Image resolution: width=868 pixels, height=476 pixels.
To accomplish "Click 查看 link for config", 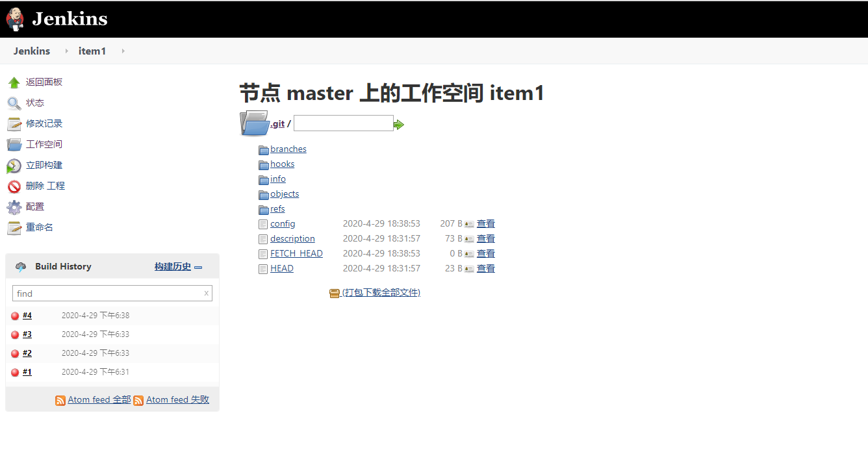I will (486, 224).
